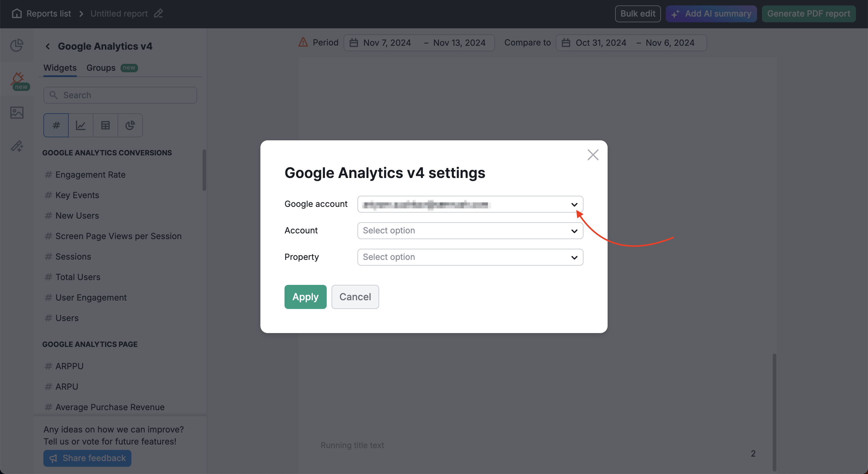
Task: Click the Search widgets input field
Action: point(120,95)
